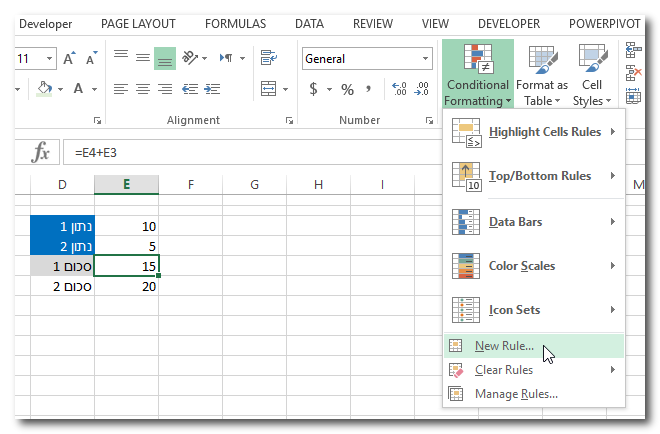The width and height of the screenshot is (660, 434).
Task: Click the fx Insert Function icon
Action: coord(41,152)
